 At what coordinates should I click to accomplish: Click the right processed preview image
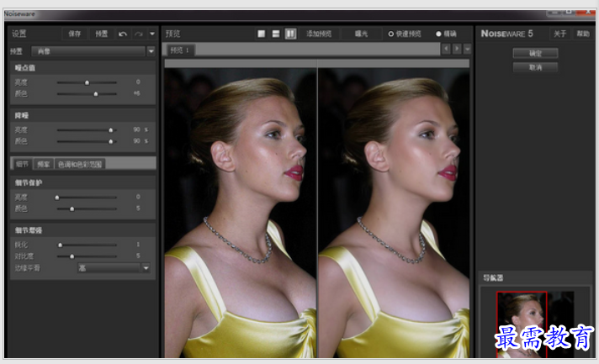(394, 213)
